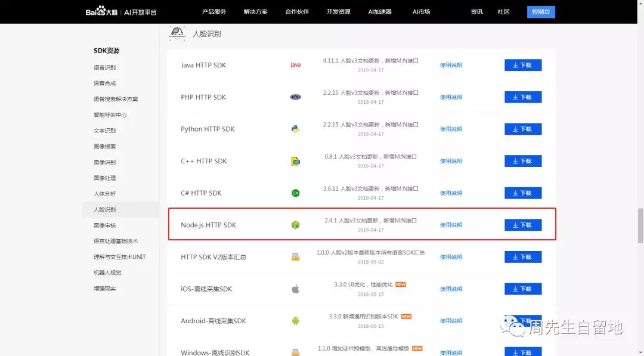Screen dimensions: 644x356
Task: Open 使用说明 for Node.js HTTP SDK
Action: click(x=451, y=225)
